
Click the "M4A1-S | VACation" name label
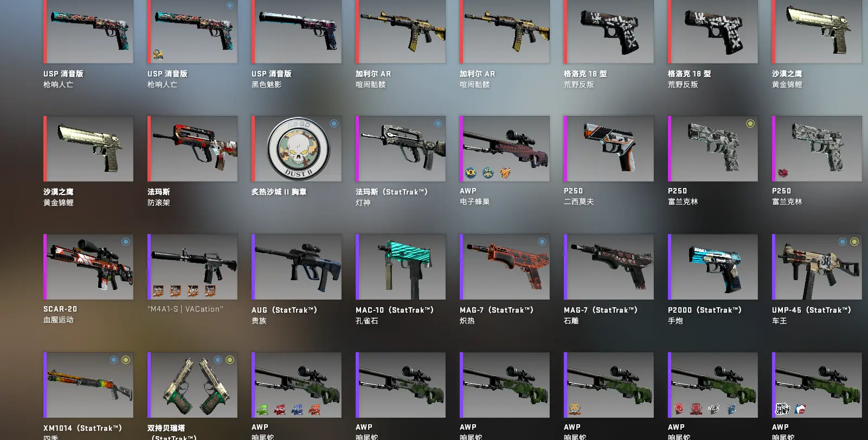tap(185, 309)
